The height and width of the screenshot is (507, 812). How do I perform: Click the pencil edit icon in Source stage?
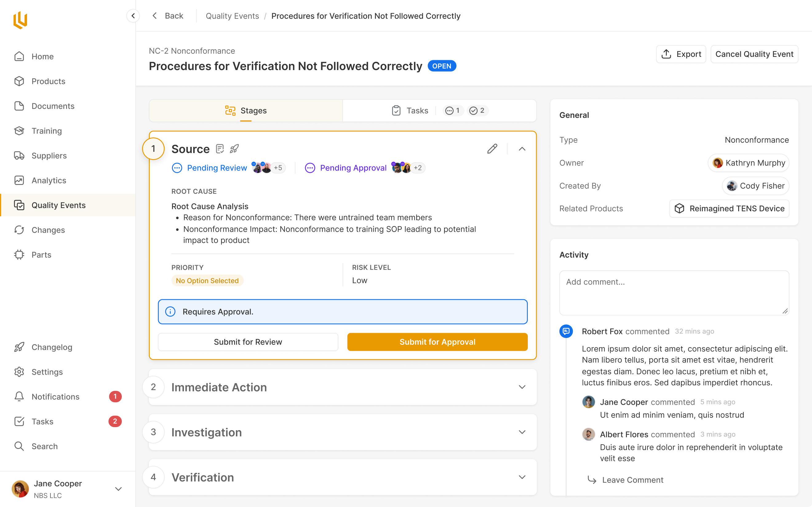492,148
